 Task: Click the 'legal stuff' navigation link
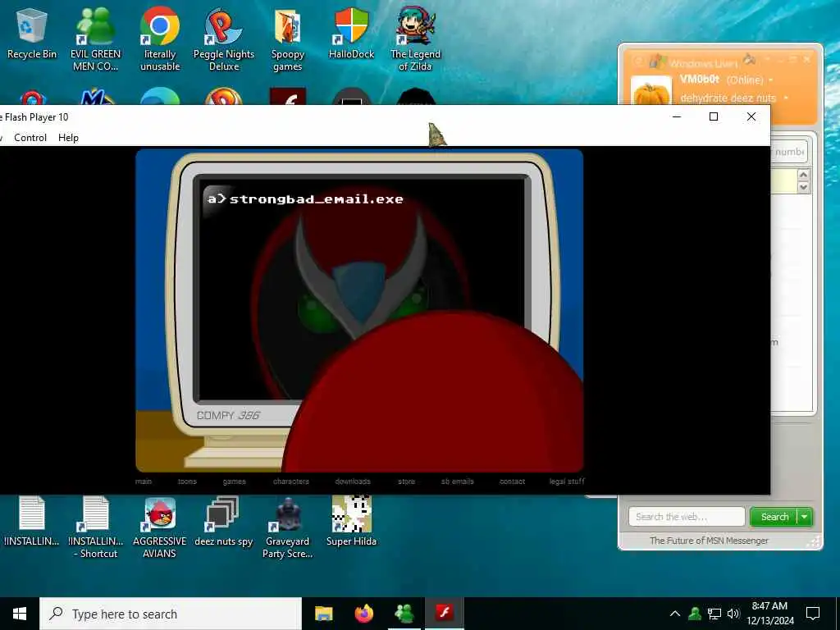coord(567,481)
